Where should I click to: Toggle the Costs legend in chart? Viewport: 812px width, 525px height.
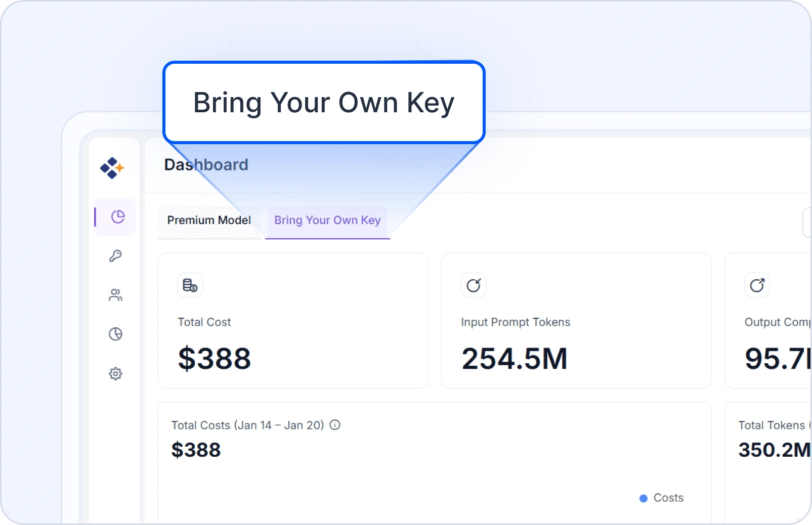pos(662,498)
